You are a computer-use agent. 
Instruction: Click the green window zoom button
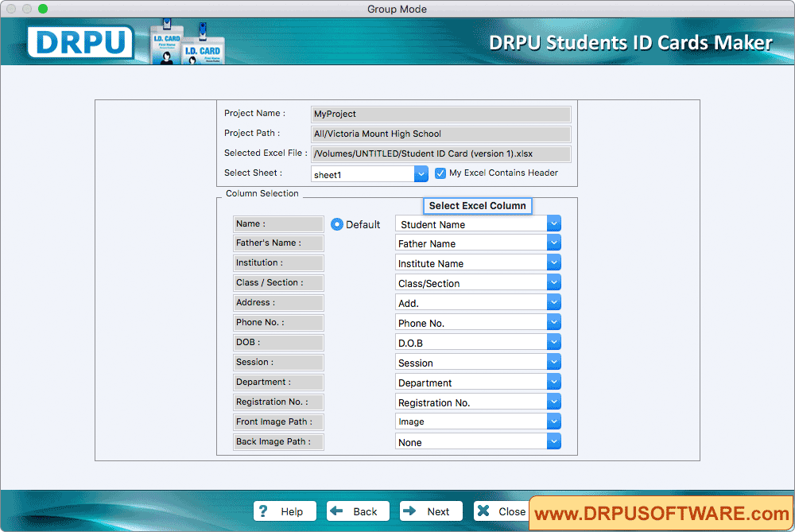[x=43, y=9]
